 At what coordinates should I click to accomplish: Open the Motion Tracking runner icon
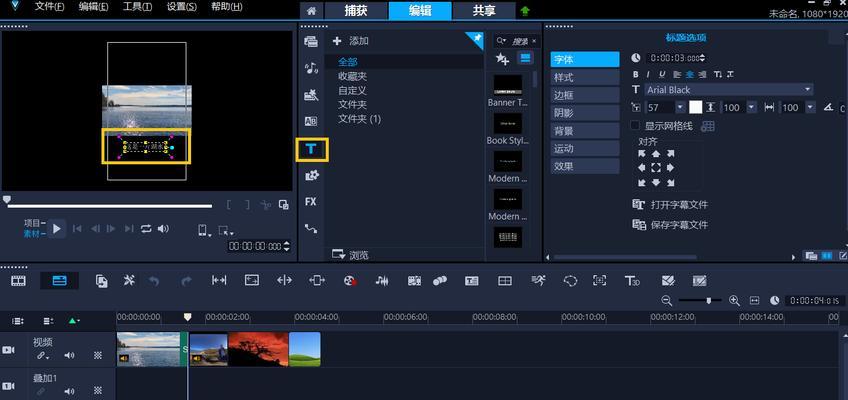pos(538,280)
